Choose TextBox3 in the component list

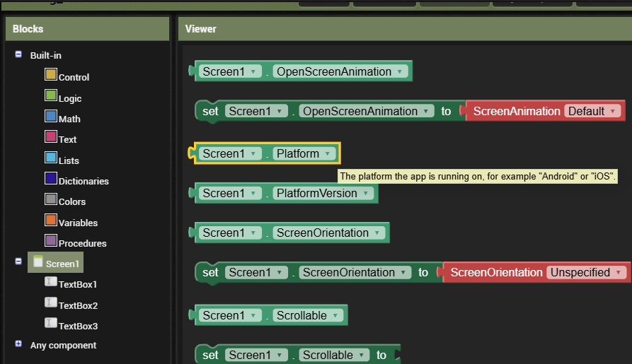click(78, 326)
